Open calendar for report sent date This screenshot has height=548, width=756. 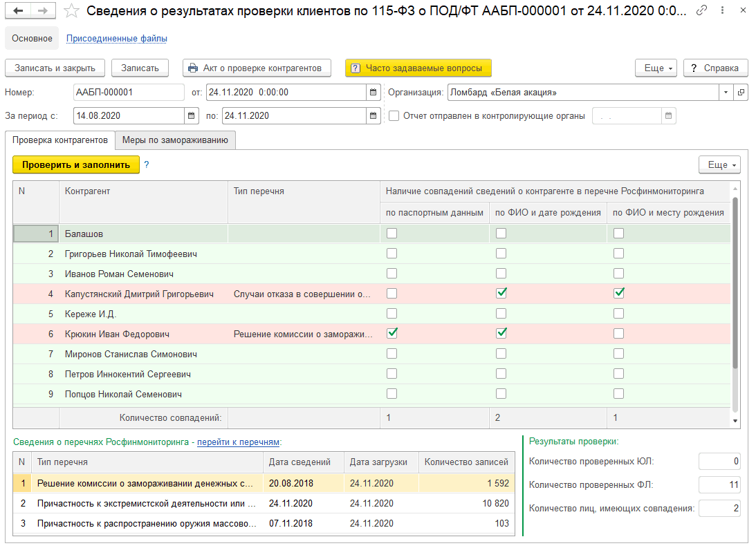pyautogui.click(x=669, y=115)
